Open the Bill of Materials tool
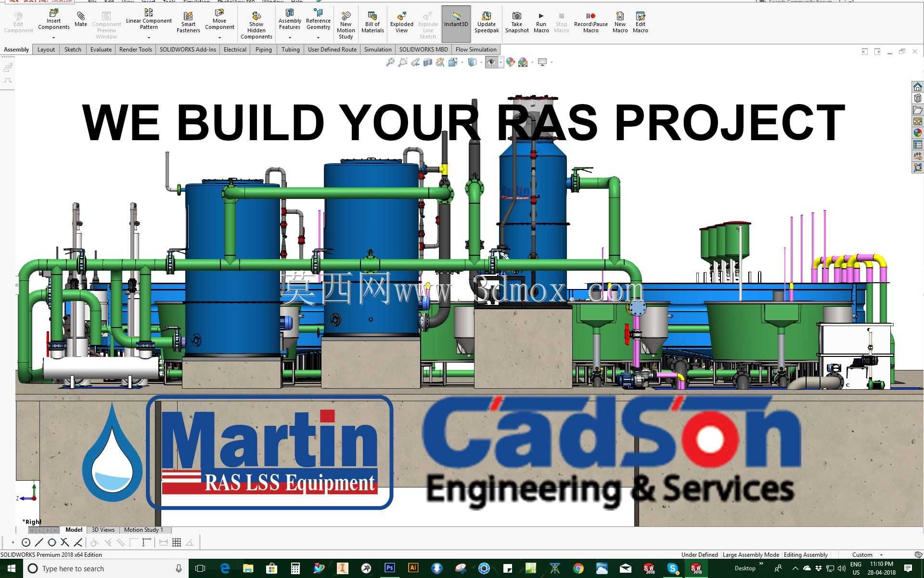 (x=372, y=23)
